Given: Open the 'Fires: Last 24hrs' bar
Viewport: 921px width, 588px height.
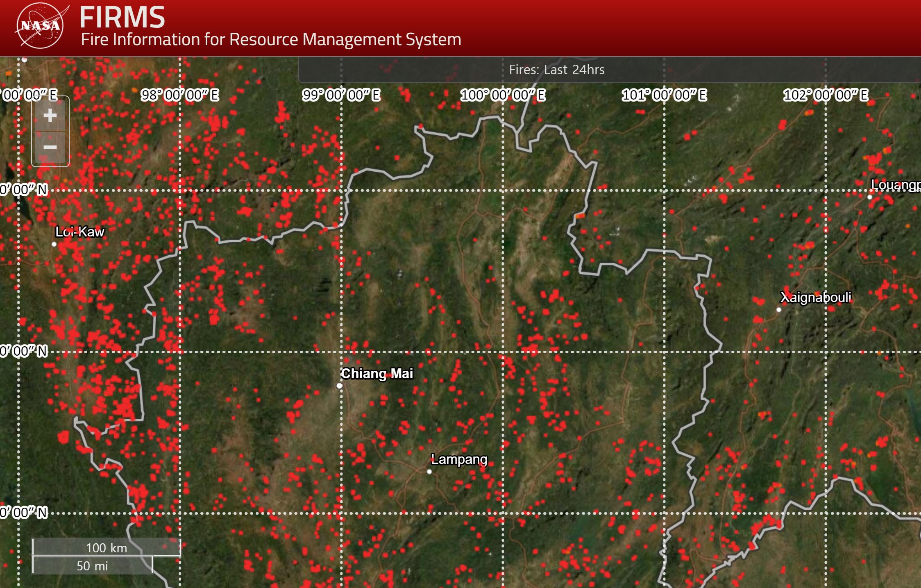Looking at the screenshot, I should pyautogui.click(x=609, y=70).
